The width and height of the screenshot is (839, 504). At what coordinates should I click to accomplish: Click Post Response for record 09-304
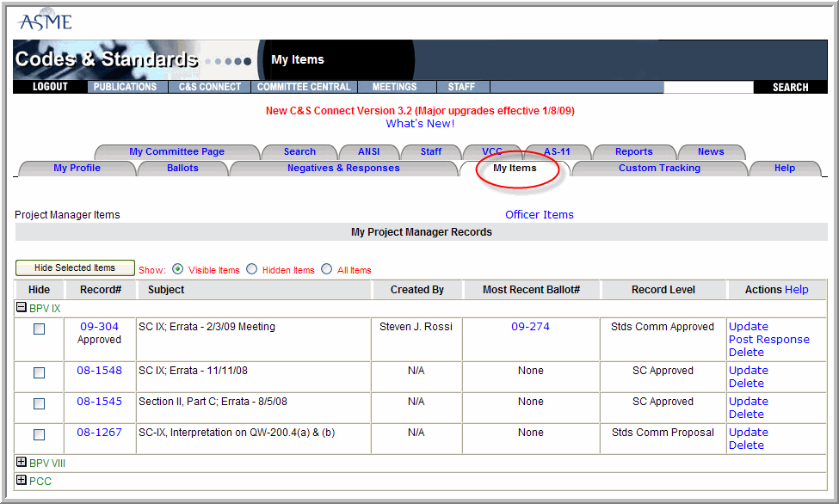[x=769, y=339]
